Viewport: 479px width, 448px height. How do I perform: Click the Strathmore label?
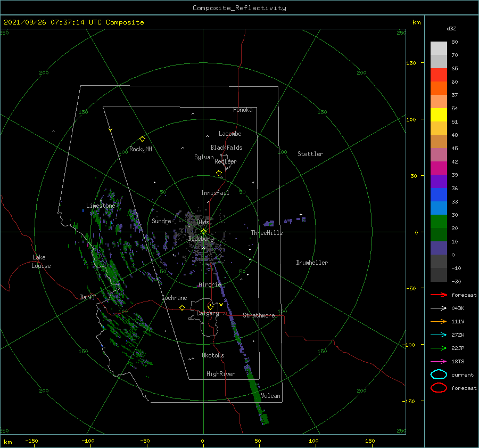tap(259, 315)
